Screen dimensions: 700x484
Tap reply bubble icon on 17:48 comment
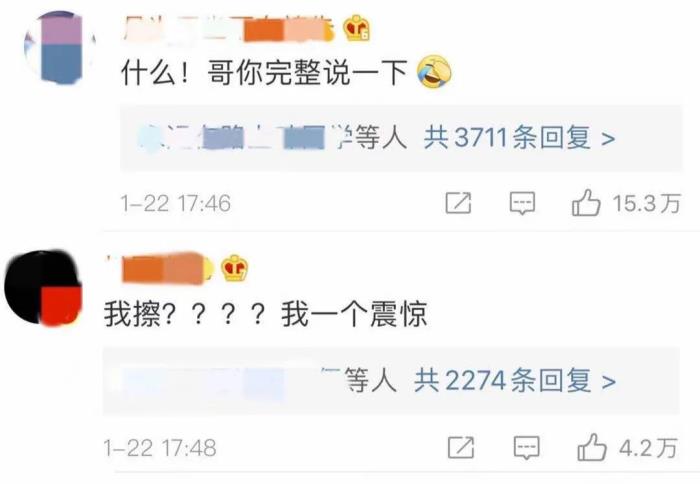526,447
